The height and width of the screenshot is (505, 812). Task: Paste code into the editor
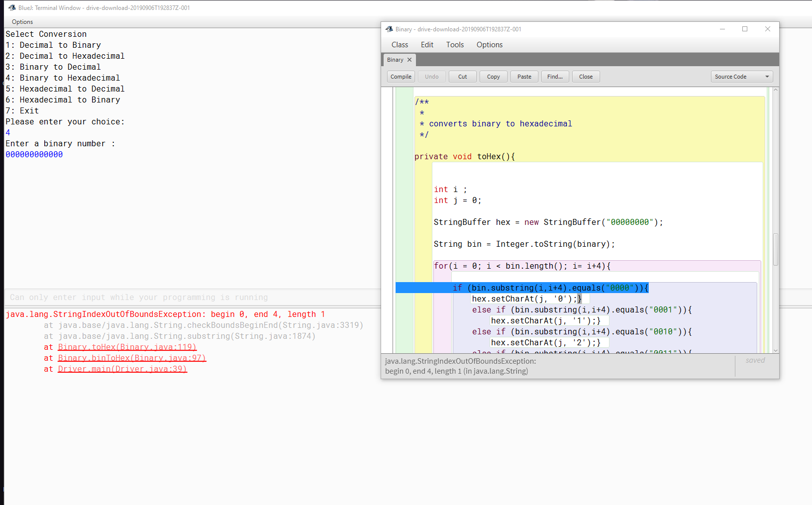524,76
